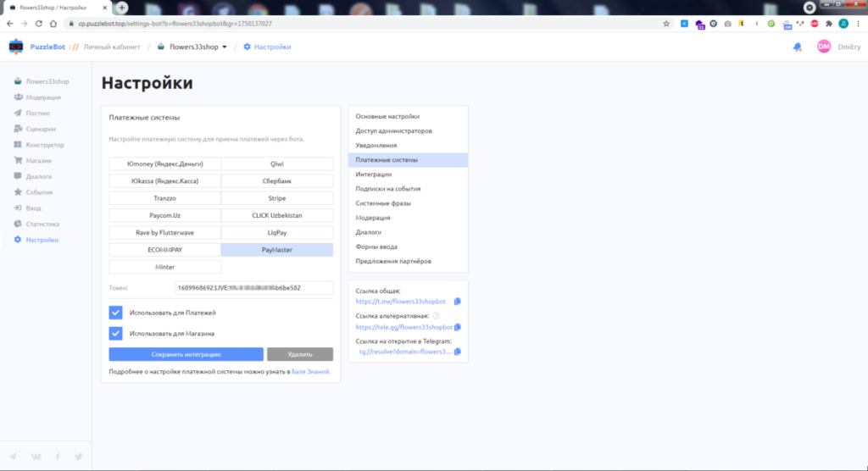Click the notifications bell icon
868x471 pixels.
click(x=797, y=47)
